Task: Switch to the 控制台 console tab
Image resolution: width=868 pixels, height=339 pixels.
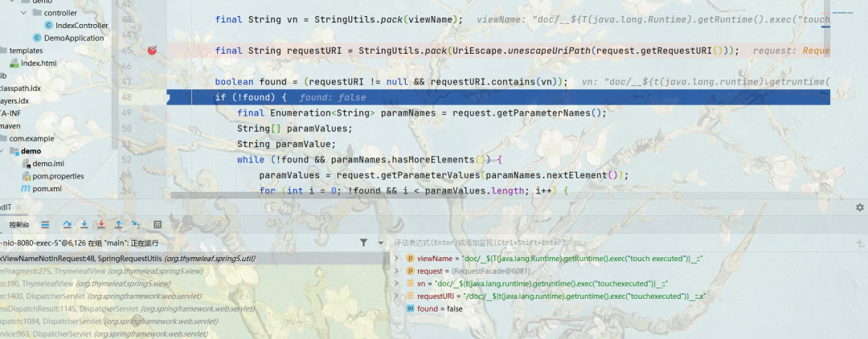Action: [18, 225]
